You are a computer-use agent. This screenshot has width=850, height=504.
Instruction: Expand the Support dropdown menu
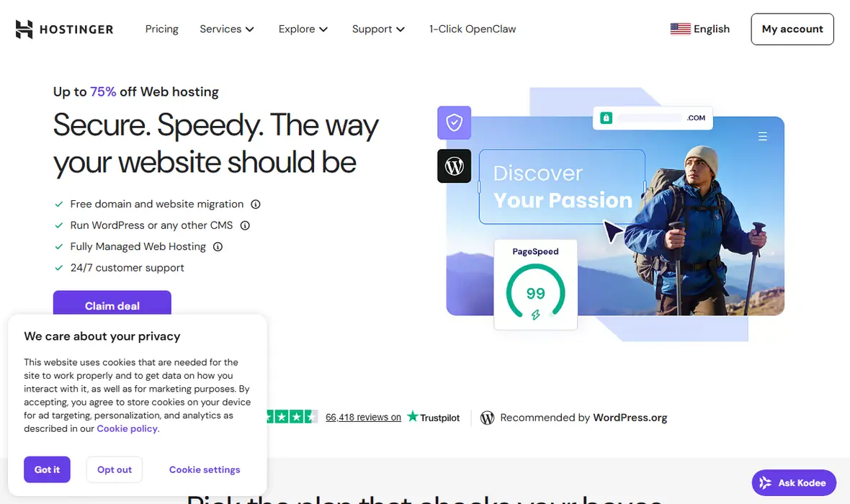click(378, 30)
